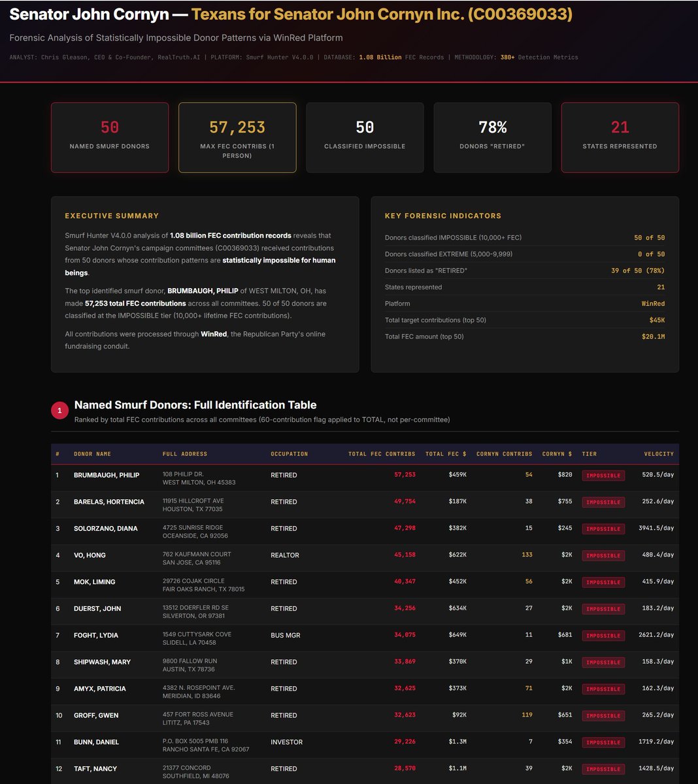Click the 119 Cornyn contribs cell

pos(527,716)
